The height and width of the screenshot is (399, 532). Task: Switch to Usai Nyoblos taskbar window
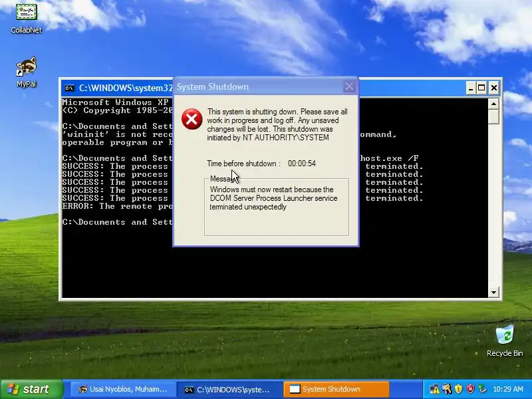124,389
